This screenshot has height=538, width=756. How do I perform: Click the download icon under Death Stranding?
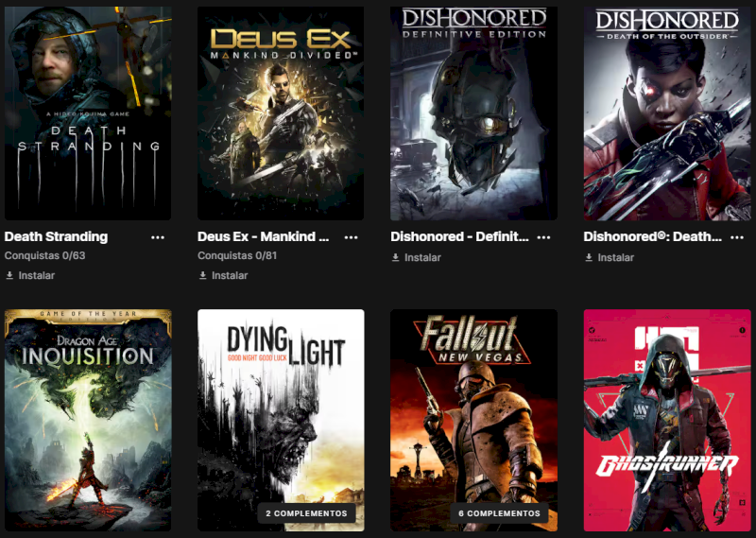[9, 275]
